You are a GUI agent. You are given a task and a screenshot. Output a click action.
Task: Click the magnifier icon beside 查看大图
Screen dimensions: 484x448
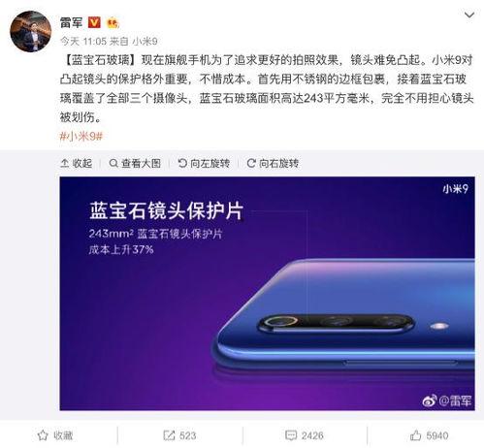[x=113, y=163]
